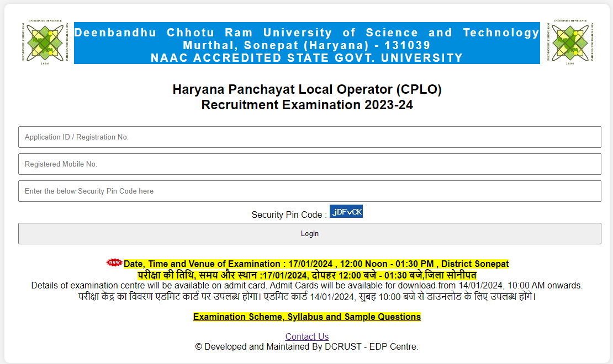The height and width of the screenshot is (364, 613).
Task: Click the captcha image showing jDFvCK
Action: tap(346, 211)
